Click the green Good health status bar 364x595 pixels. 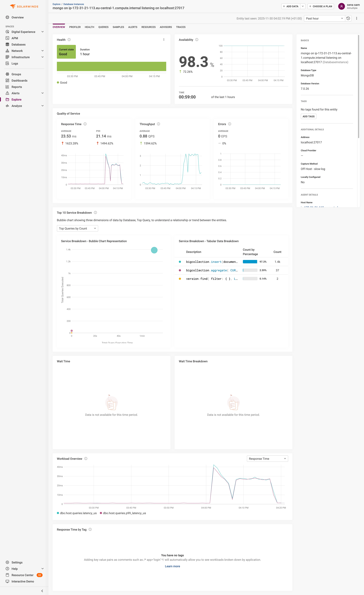(111, 66)
